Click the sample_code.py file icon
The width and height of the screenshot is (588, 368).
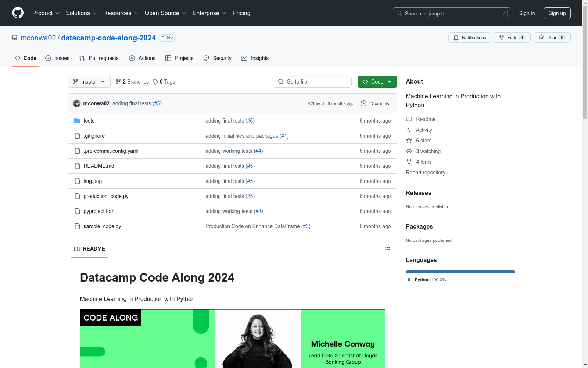pyautogui.click(x=77, y=226)
